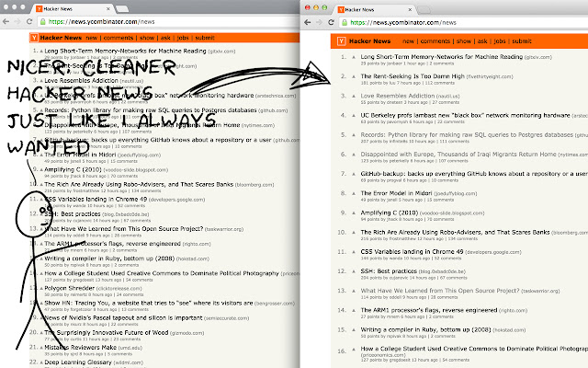Upvote 'SSH: Best practices' in the right window
Viewport: 588px width, 368px height.
click(353, 271)
